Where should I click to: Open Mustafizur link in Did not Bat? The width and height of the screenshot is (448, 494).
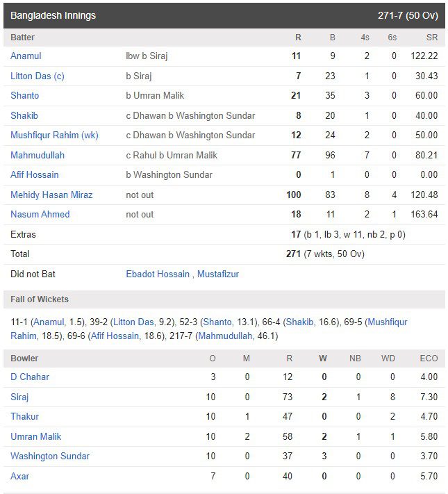tap(218, 274)
